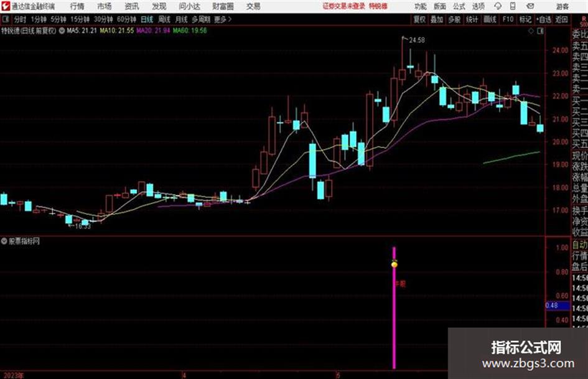Open the 选项 menu
The width and height of the screenshot is (588, 379).
pos(478,6)
